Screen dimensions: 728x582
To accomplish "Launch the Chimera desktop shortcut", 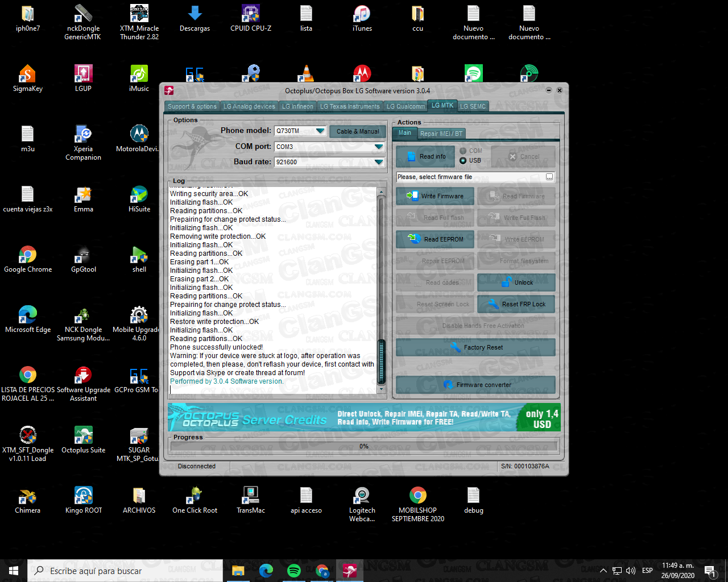I will (27, 501).
